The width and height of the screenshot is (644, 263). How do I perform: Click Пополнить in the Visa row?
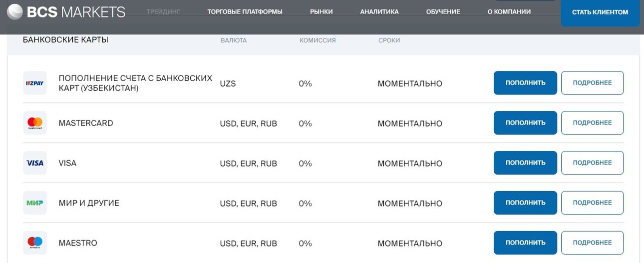tap(525, 163)
